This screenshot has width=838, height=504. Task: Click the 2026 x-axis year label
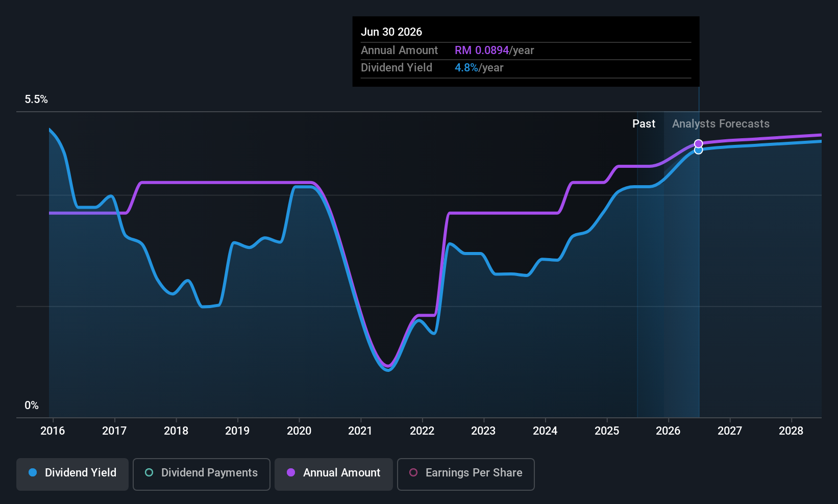click(x=668, y=431)
